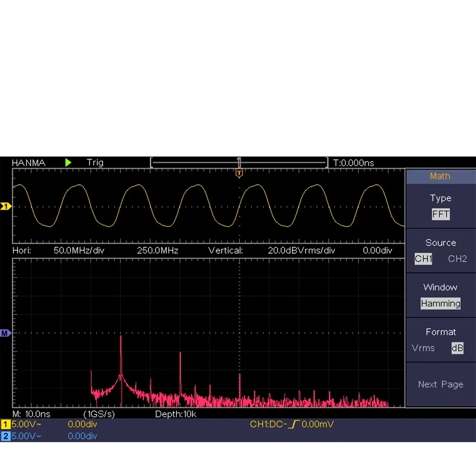Screen dimensions: 476x476
Task: Click the orange trigger position T marker
Action: pyautogui.click(x=239, y=173)
